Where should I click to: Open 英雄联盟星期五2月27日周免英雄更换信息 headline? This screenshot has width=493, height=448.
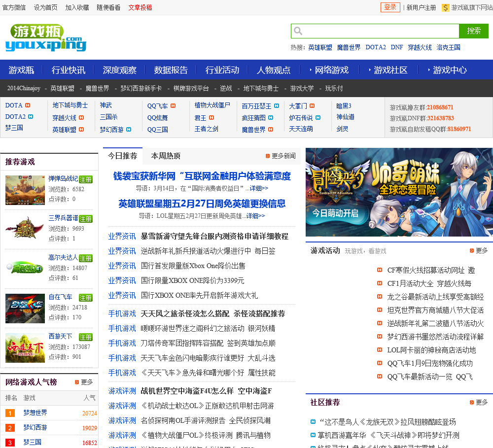point(202,204)
